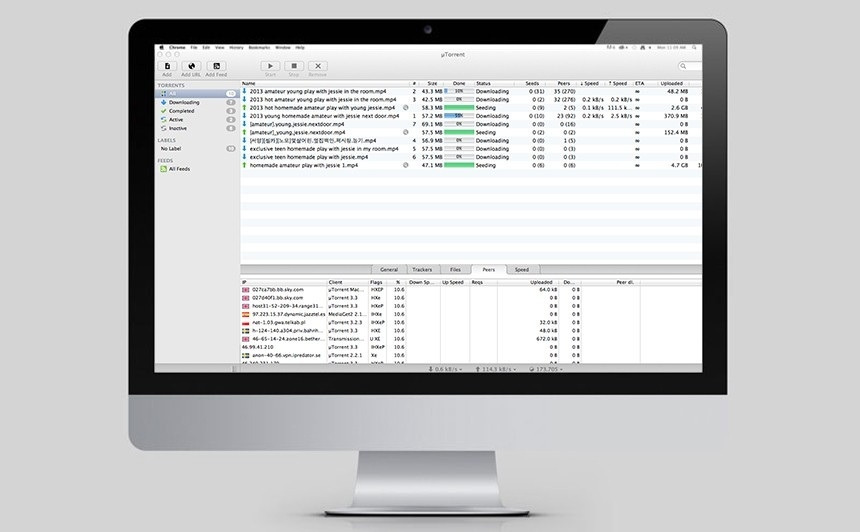This screenshot has width=860, height=532.
Task: Click the round icon on 47.1 MB row
Action: coord(406,165)
